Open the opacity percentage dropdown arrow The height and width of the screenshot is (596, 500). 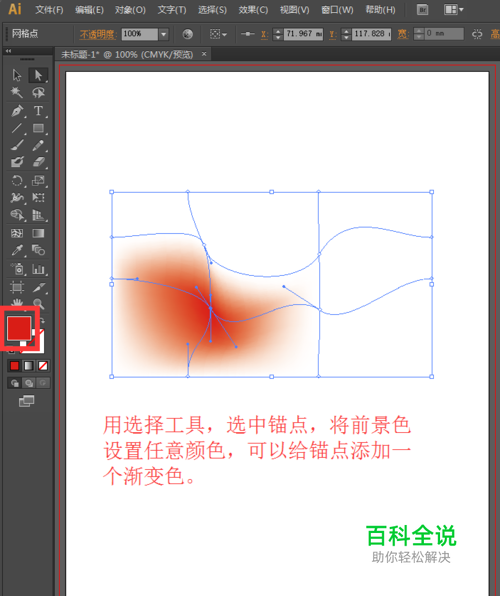pos(163,34)
